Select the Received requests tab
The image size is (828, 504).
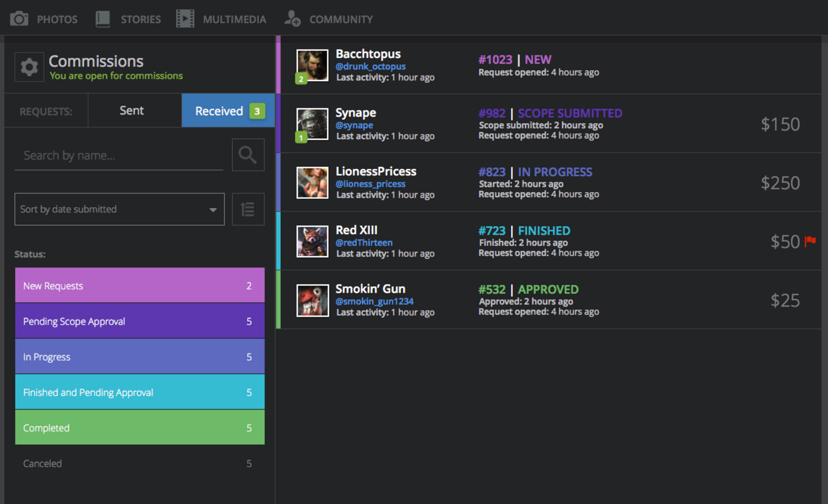click(228, 111)
